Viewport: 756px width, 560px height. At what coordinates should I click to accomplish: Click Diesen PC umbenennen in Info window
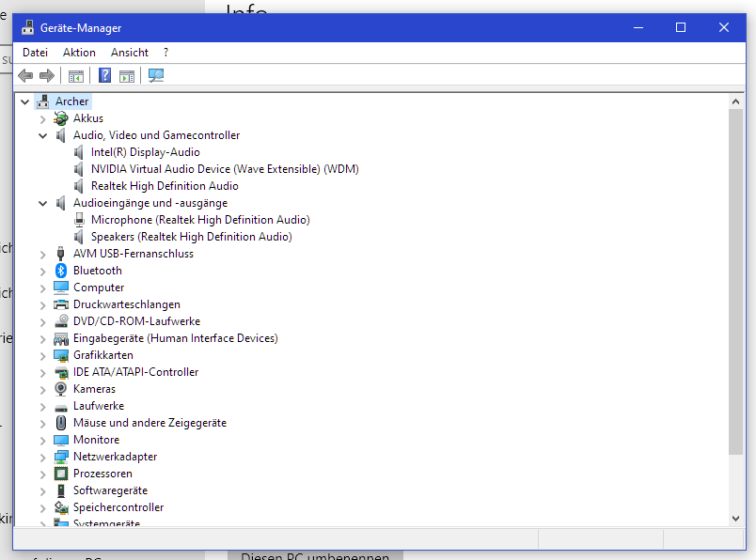[x=315, y=556]
